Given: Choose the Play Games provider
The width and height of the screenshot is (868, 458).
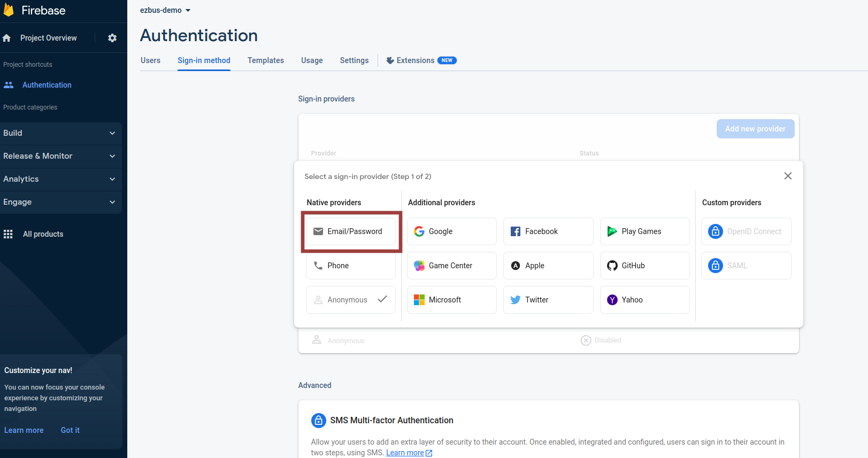Looking at the screenshot, I should (645, 231).
